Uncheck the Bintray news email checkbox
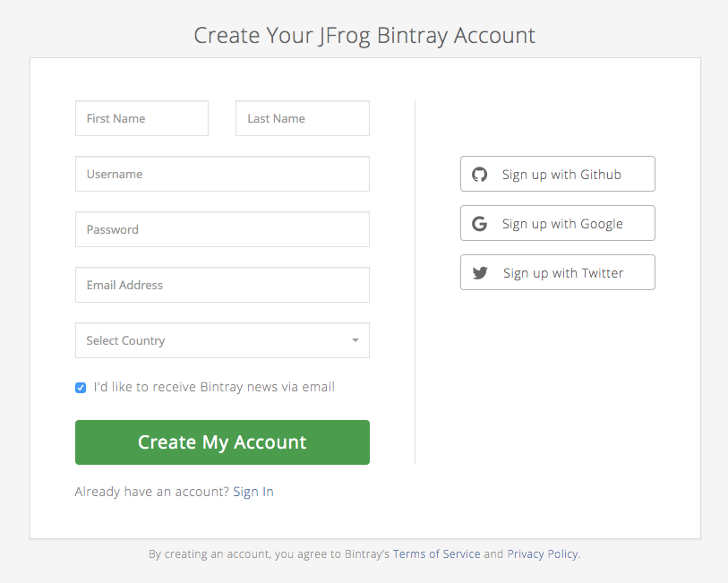Screen dimensions: 728x583 [x=81, y=388]
